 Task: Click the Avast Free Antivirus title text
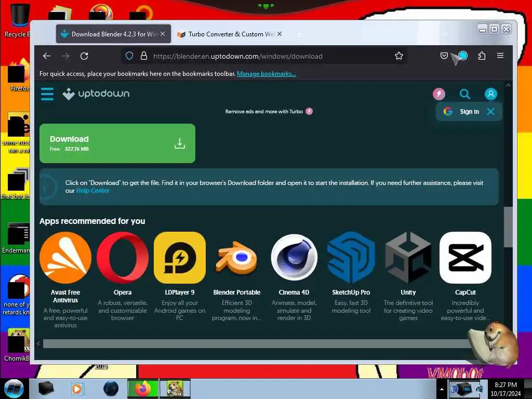click(65, 296)
